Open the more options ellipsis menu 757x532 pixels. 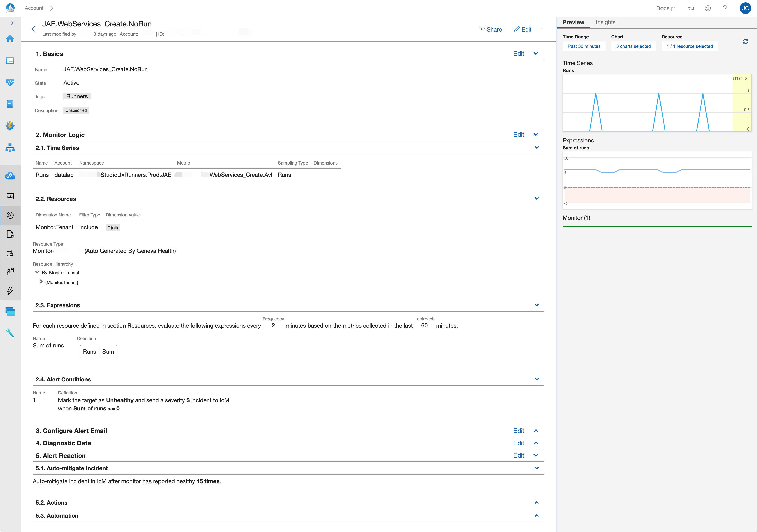click(543, 29)
